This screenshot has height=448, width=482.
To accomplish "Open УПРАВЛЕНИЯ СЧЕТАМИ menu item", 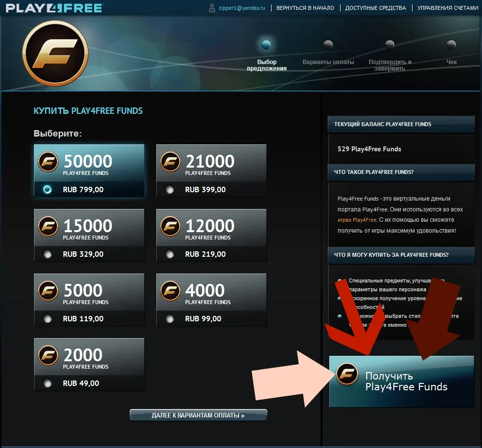I will 448,8.
